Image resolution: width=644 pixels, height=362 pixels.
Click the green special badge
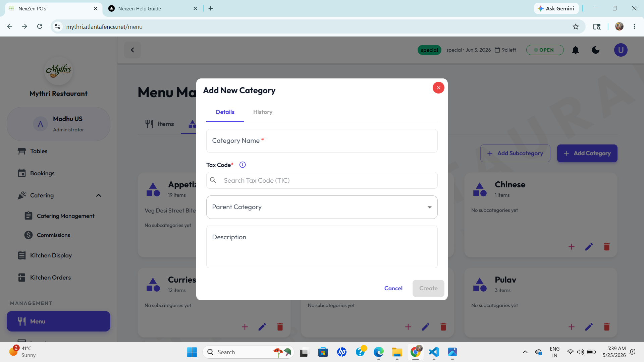[429, 50]
